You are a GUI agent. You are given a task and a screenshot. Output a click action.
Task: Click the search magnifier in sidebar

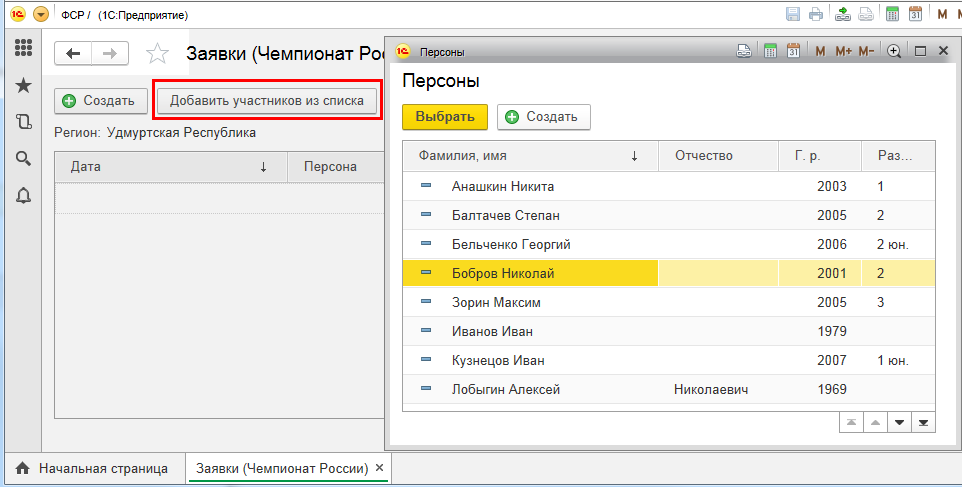[x=23, y=158]
